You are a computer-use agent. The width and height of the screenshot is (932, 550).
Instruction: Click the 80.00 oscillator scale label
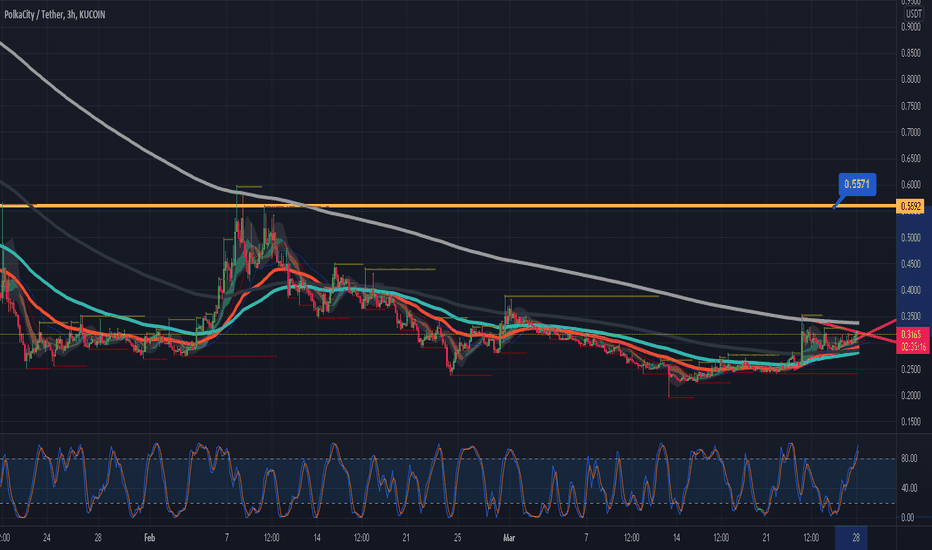909,458
